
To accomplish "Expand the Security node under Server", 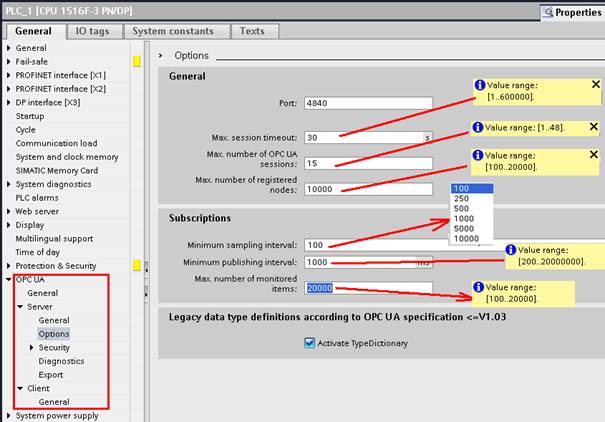I will [31, 347].
